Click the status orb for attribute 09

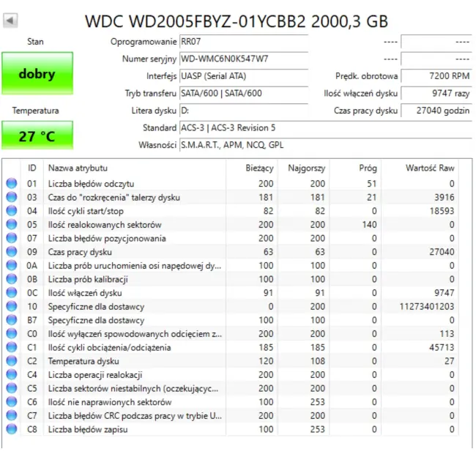click(12, 252)
